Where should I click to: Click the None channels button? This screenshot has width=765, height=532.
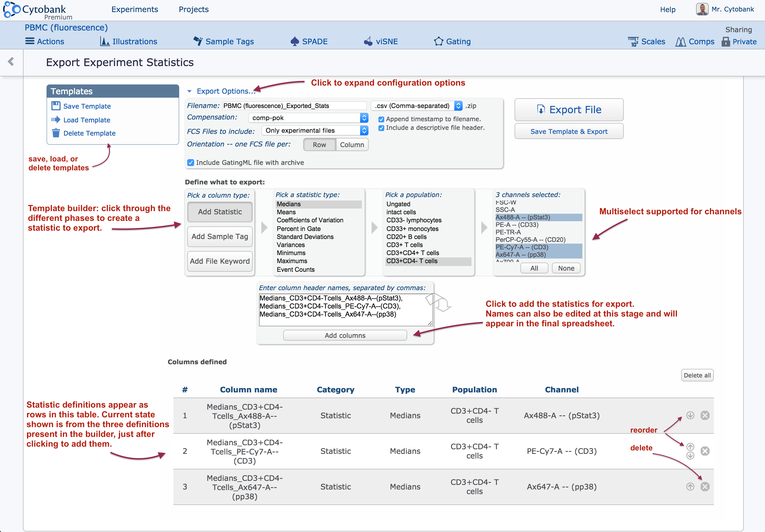coord(566,268)
